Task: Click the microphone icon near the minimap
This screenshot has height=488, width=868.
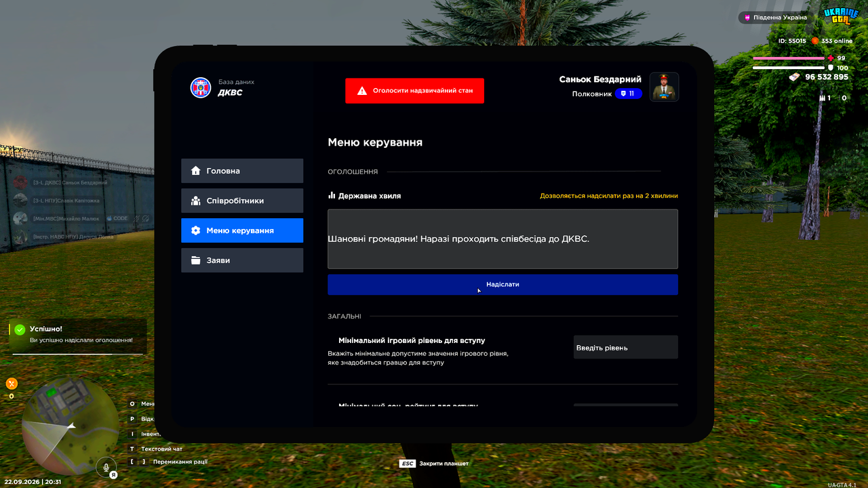Action: coord(105,466)
